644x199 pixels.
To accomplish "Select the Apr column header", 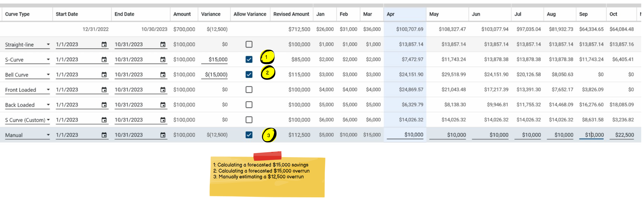I will pos(391,14).
